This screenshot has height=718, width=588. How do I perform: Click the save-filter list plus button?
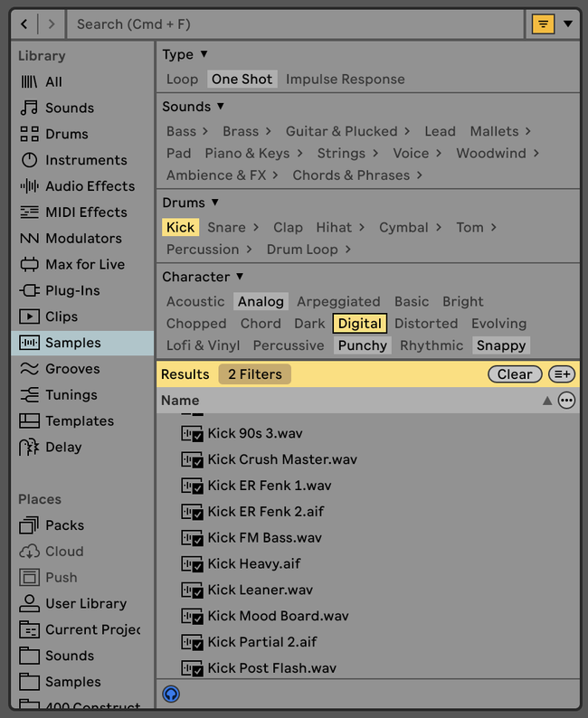[x=562, y=374]
